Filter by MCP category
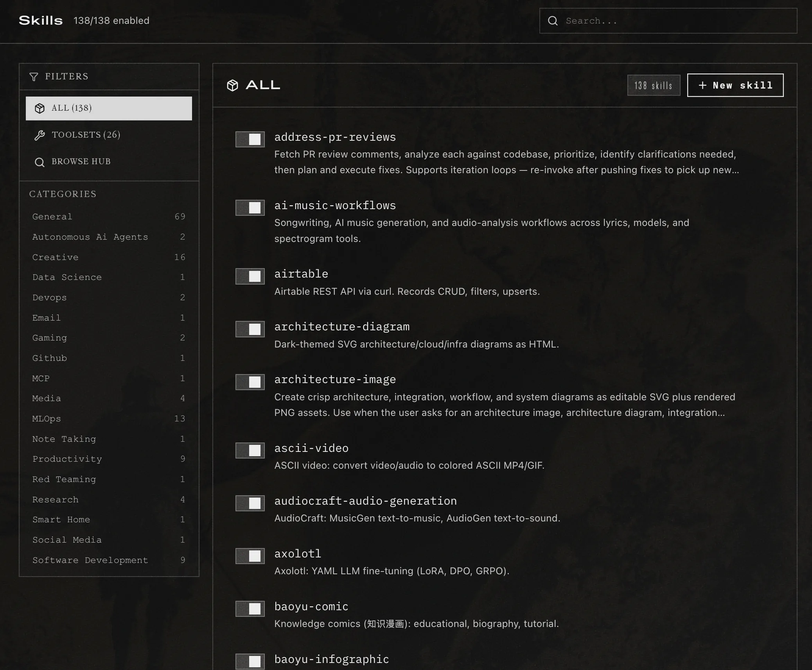812x670 pixels. [x=109, y=378]
